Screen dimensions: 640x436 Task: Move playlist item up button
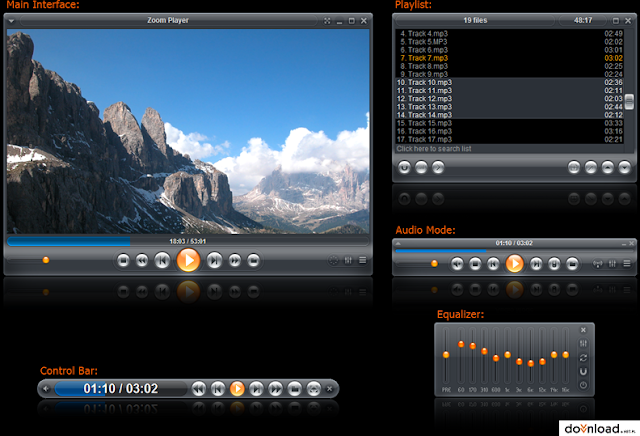pyautogui.click(x=608, y=167)
